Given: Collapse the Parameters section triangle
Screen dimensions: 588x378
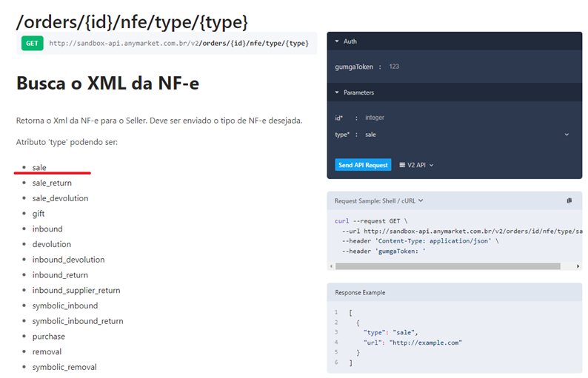Looking at the screenshot, I should tap(337, 92).
